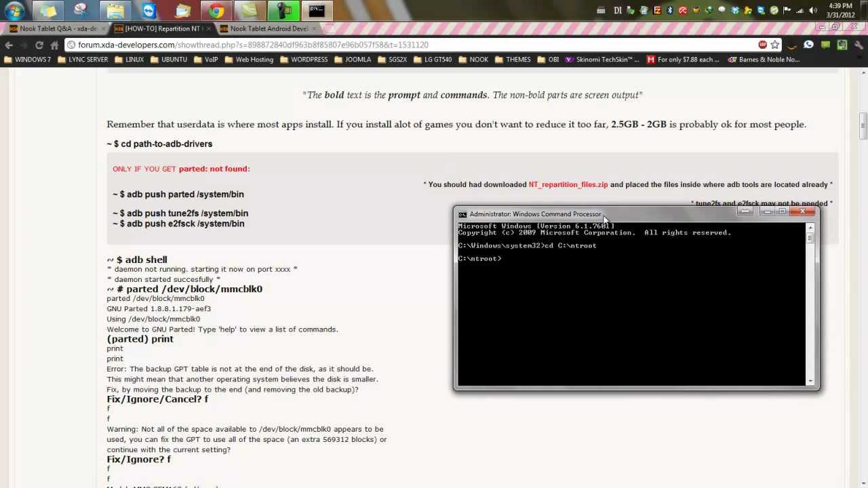This screenshot has width=868, height=488.
Task: Open the volume control in the tray
Action: [812, 10]
